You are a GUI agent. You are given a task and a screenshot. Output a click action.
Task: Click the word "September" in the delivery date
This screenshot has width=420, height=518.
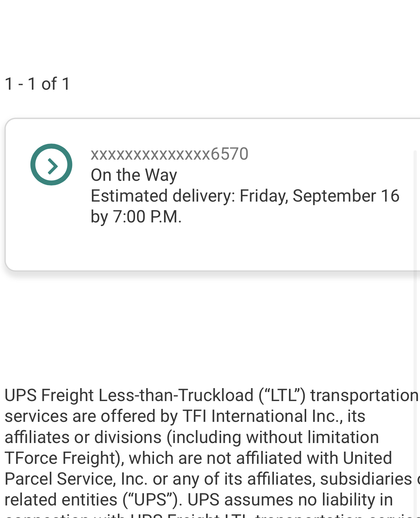point(334,196)
